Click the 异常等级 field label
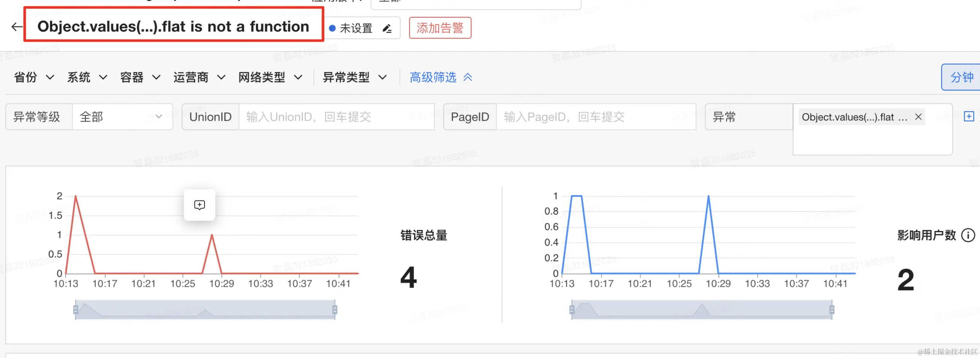 click(36, 117)
